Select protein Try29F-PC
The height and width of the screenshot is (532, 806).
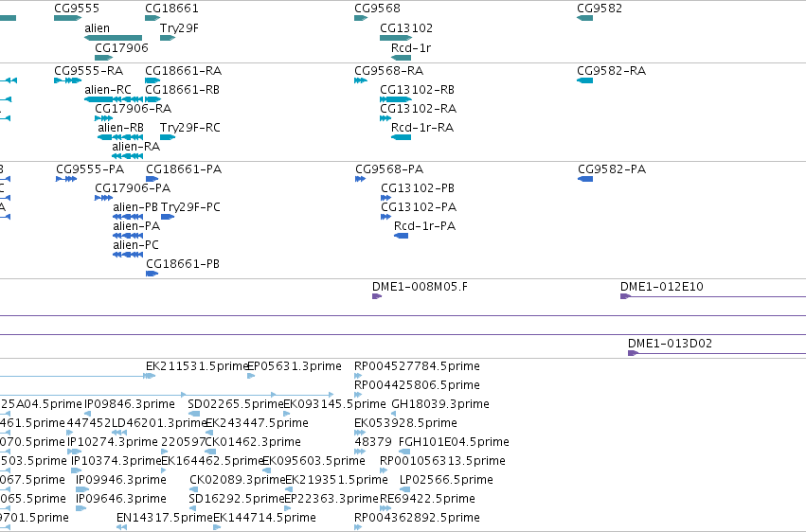tap(168, 217)
